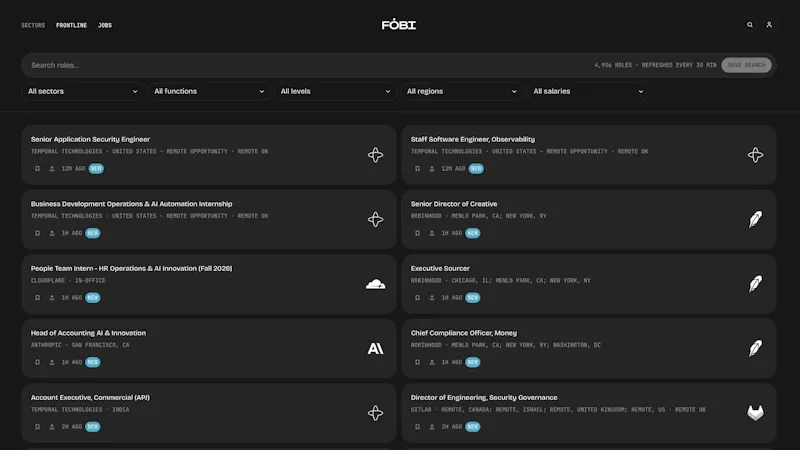This screenshot has height=450, width=800.
Task: Click 'Cloudflare · In-Office' text
Action: 68,281
